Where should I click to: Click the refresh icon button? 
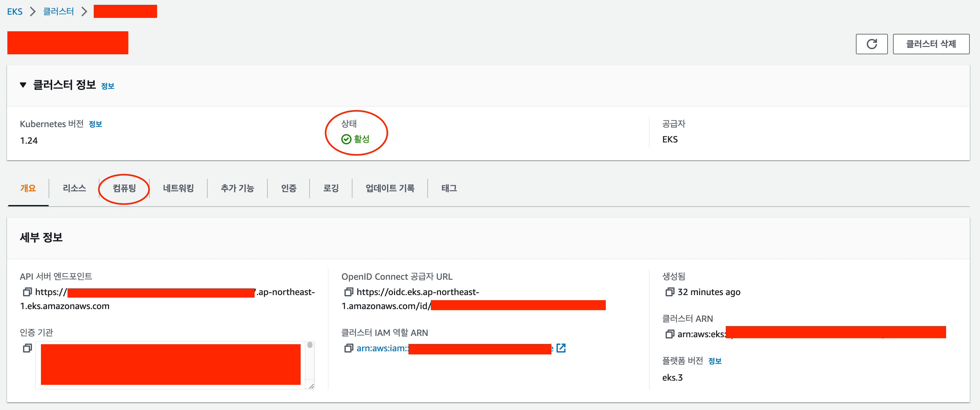(871, 44)
